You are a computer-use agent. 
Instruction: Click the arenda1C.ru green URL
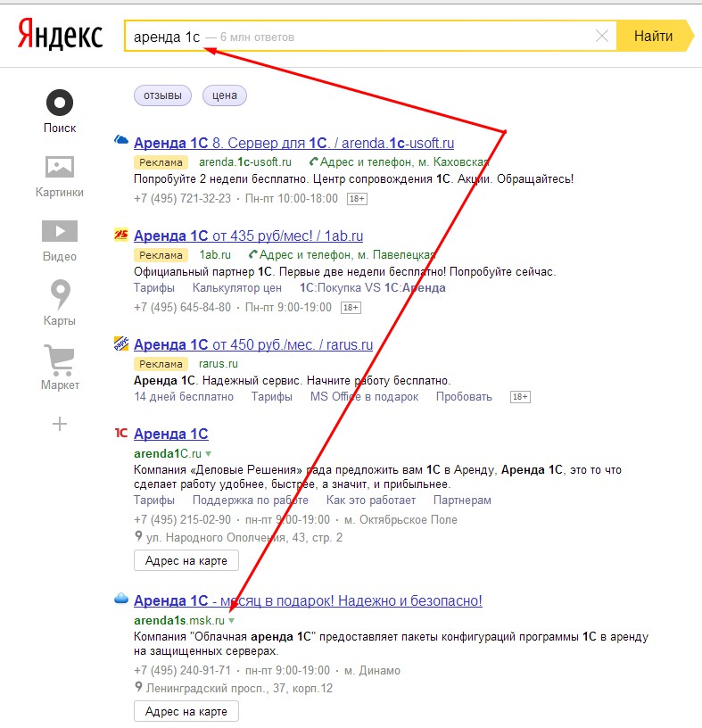(168, 453)
